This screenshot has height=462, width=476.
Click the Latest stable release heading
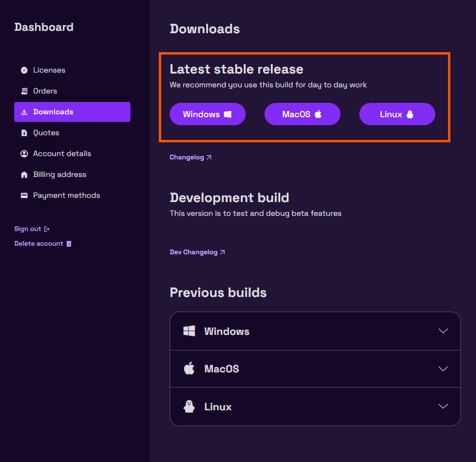click(x=237, y=69)
